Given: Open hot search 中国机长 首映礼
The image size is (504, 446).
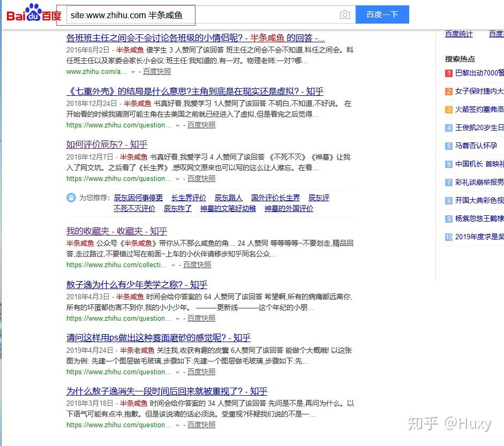Looking at the screenshot, I should 479,164.
